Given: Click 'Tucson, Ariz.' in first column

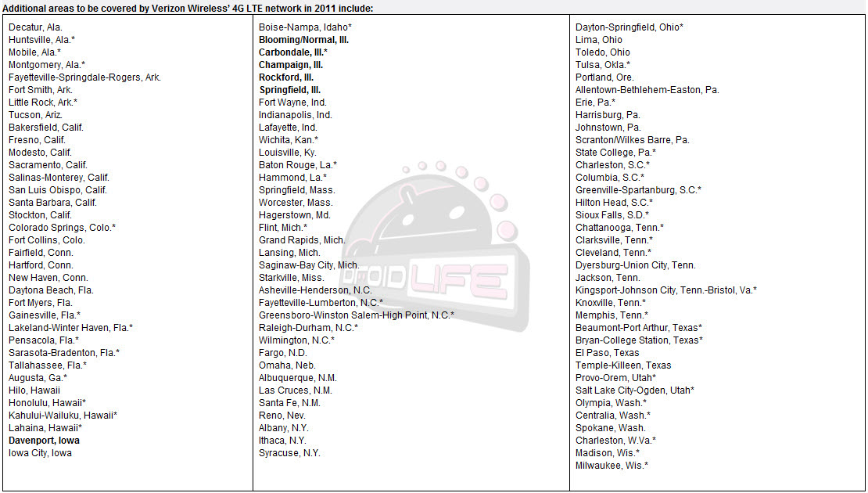Looking at the screenshot, I should [x=35, y=115].
